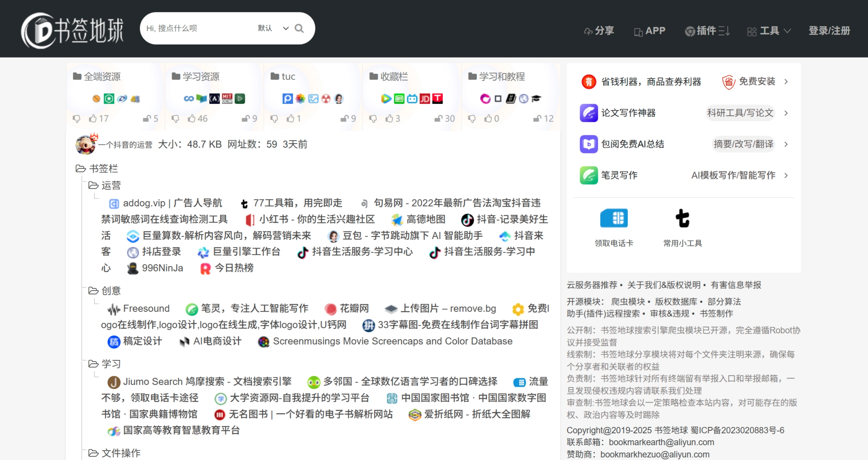Open 有害信息举报 link
The width and height of the screenshot is (868, 460).
click(736, 285)
